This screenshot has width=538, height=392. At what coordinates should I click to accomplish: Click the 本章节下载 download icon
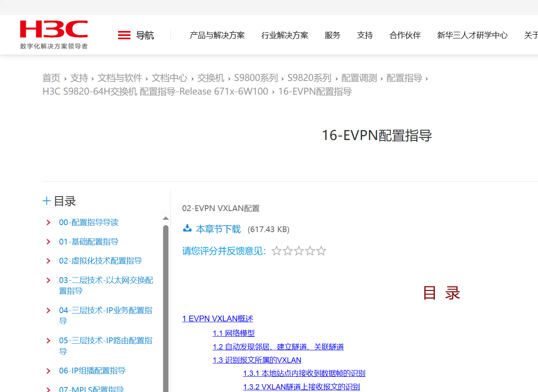pos(187,228)
